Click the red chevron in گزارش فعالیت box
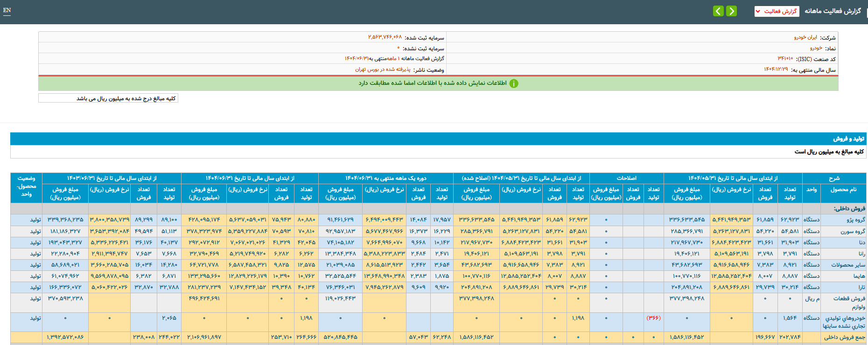868x345 pixels. tap(758, 11)
